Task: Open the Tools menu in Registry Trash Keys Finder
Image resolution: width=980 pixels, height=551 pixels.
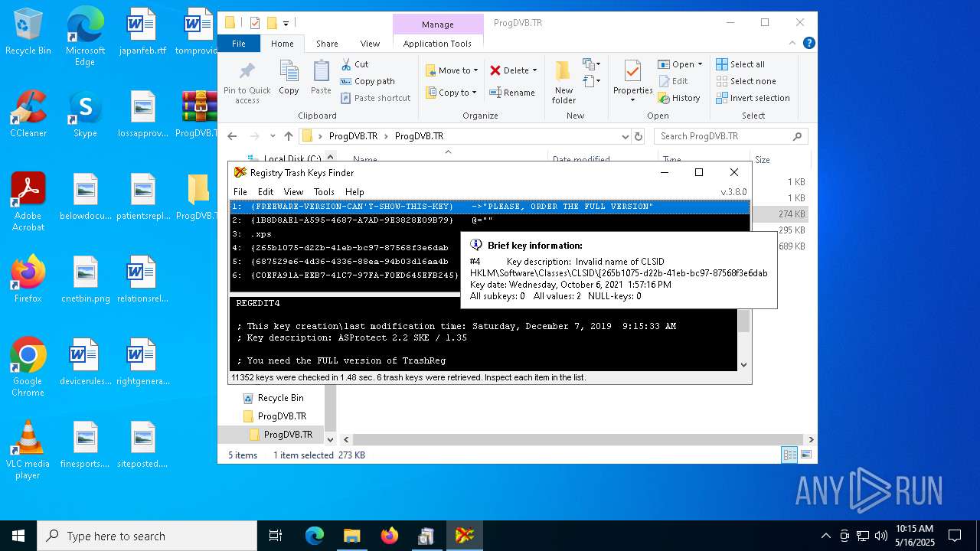Action: click(x=324, y=192)
